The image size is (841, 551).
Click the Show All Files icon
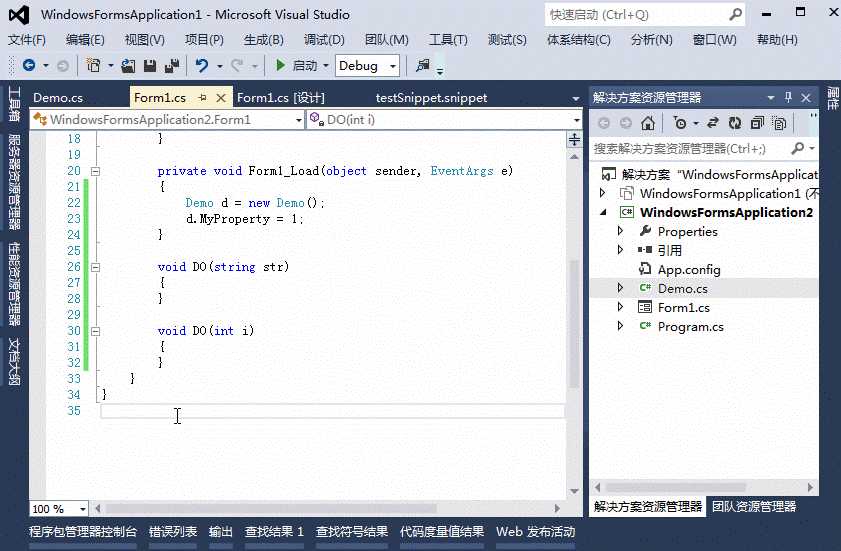tap(779, 123)
